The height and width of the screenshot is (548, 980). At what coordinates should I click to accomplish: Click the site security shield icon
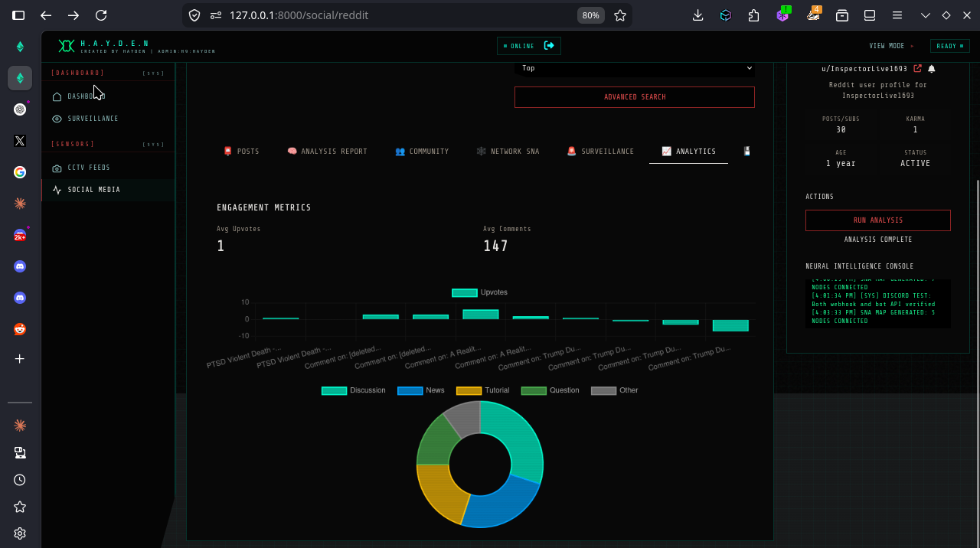click(194, 15)
